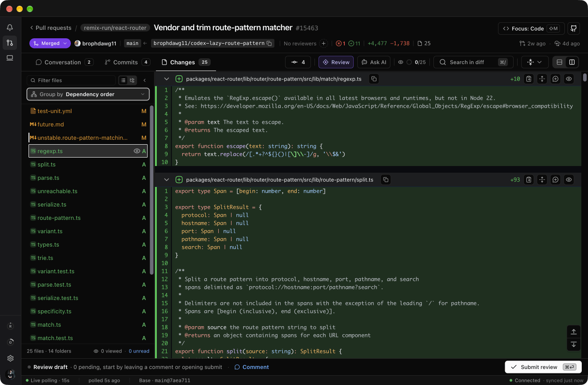Click Submit review

click(x=543, y=367)
